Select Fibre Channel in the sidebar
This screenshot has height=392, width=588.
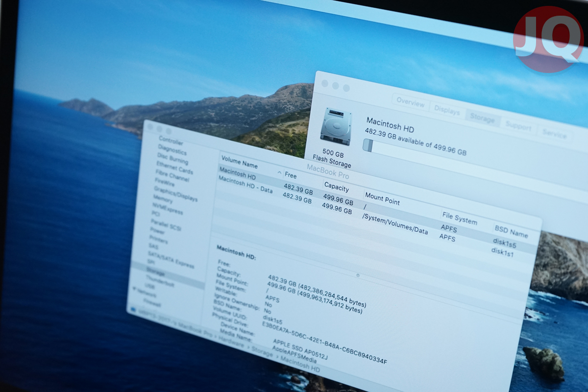pyautogui.click(x=171, y=176)
